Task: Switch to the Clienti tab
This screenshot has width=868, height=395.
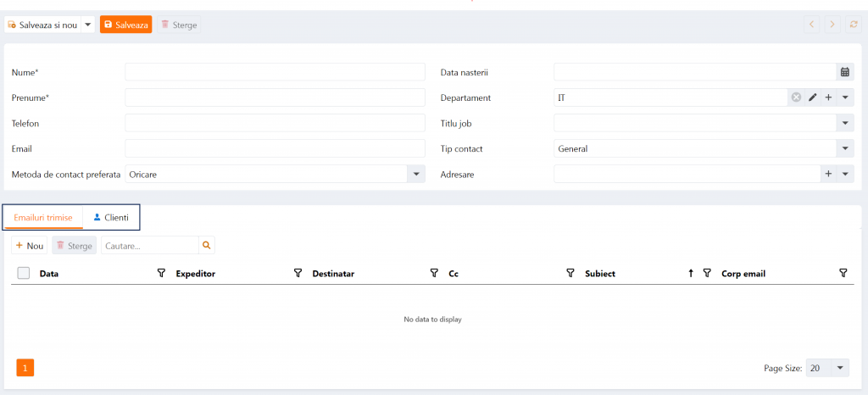Action: [111, 218]
